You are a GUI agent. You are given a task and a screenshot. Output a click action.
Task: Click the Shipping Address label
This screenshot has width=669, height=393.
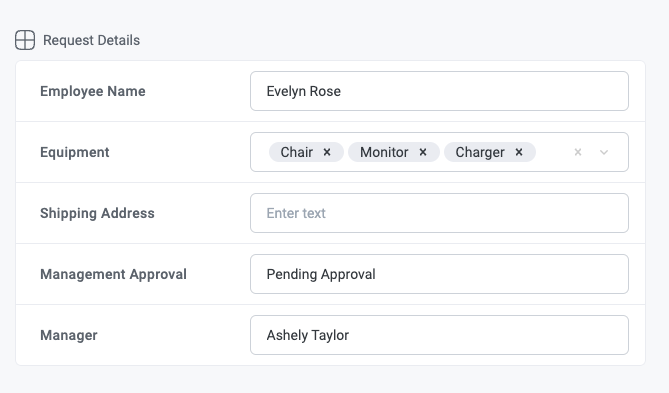click(x=97, y=213)
